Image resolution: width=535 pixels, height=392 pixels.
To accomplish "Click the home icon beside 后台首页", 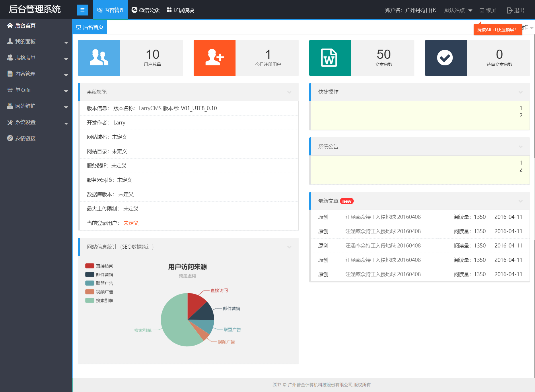I will pyautogui.click(x=10, y=26).
